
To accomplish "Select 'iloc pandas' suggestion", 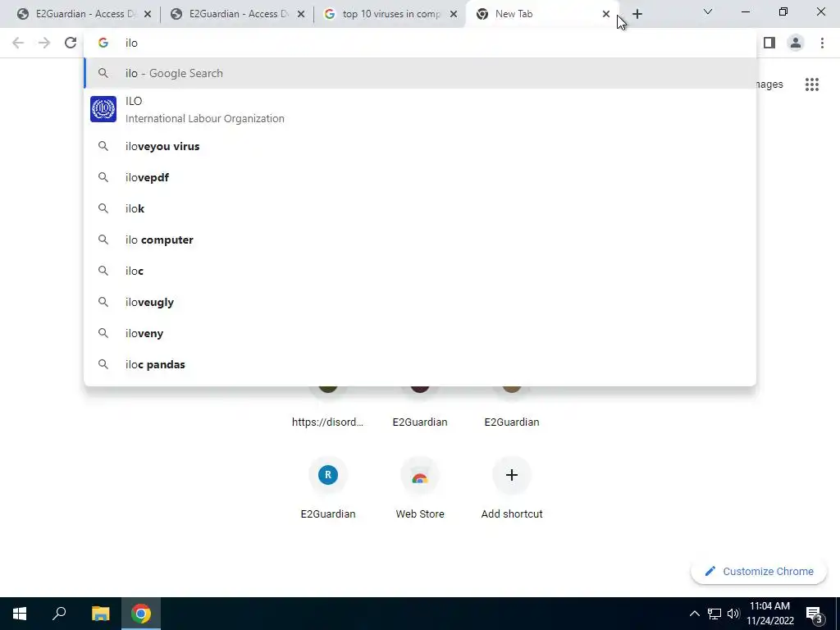I will coord(420,364).
